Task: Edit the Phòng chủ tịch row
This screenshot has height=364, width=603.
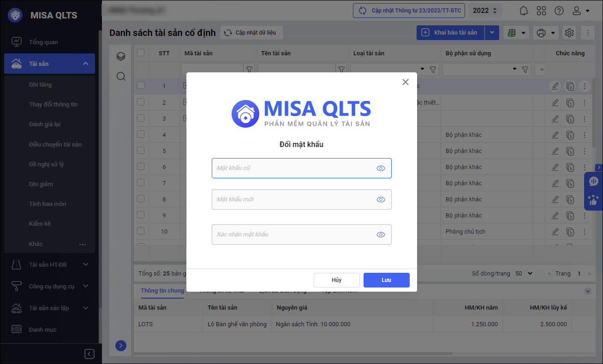Action: point(555,232)
